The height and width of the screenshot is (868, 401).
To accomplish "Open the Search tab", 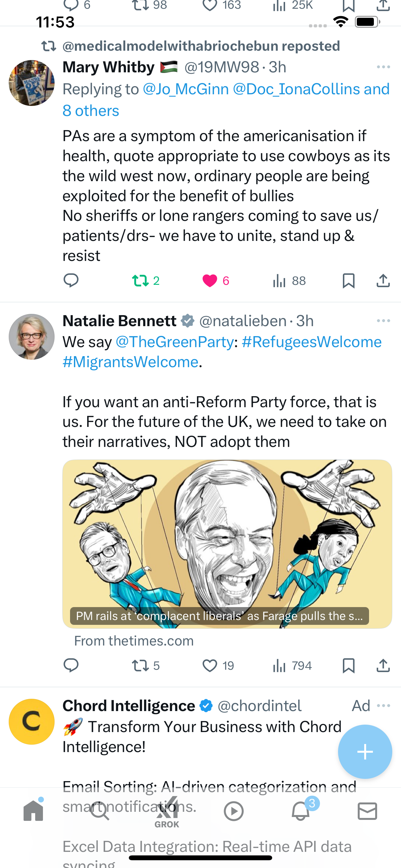I will [x=100, y=811].
